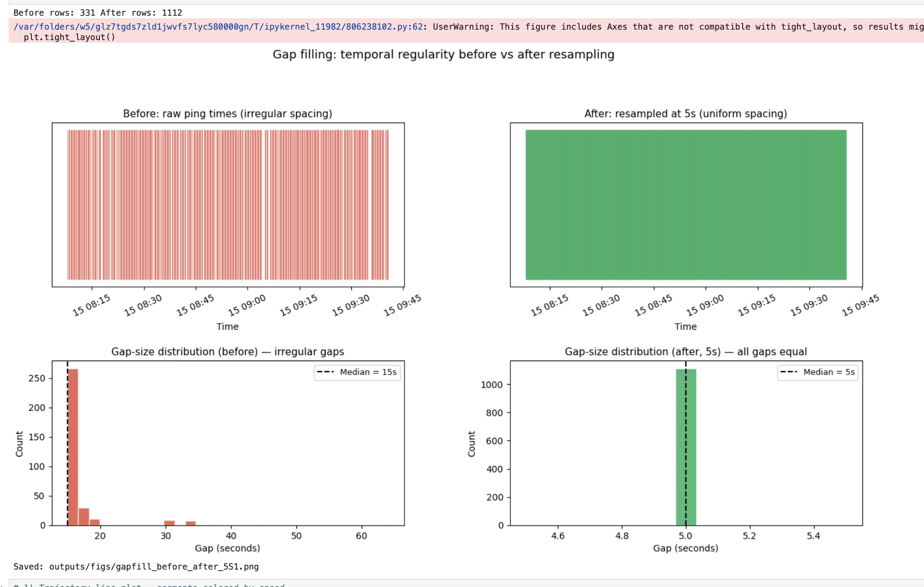924x587 pixels.
Task: Click the 'Gap (seconds)' label under red histogram
Action: [x=228, y=548]
